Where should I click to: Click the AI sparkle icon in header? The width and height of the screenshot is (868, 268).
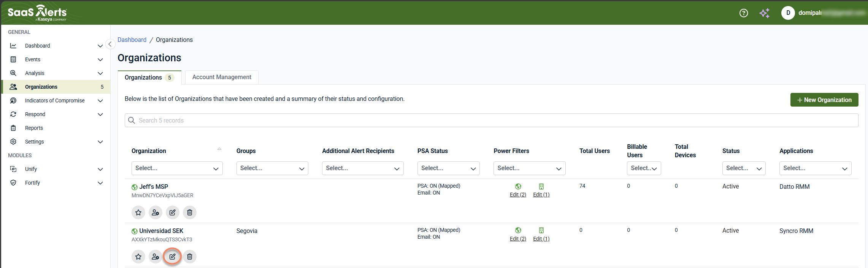[x=764, y=13]
